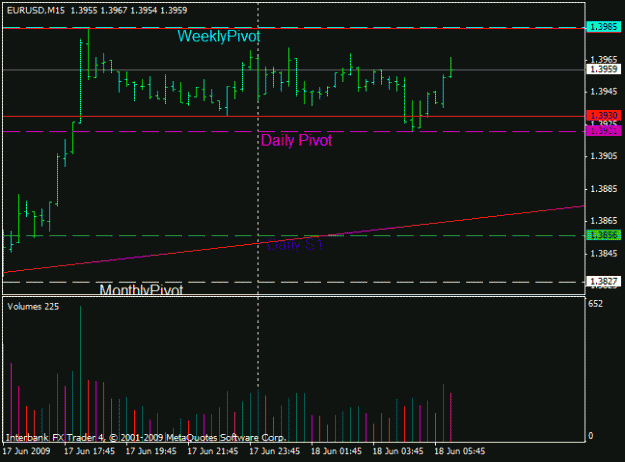The height and width of the screenshot is (462, 625).
Task: Click the 18 Jun 03:45 time label
Action: (x=398, y=451)
